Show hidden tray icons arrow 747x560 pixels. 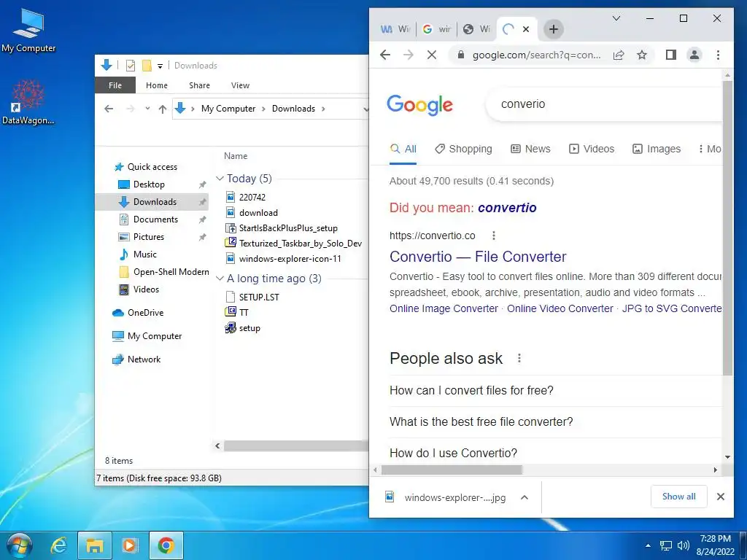[648, 545]
